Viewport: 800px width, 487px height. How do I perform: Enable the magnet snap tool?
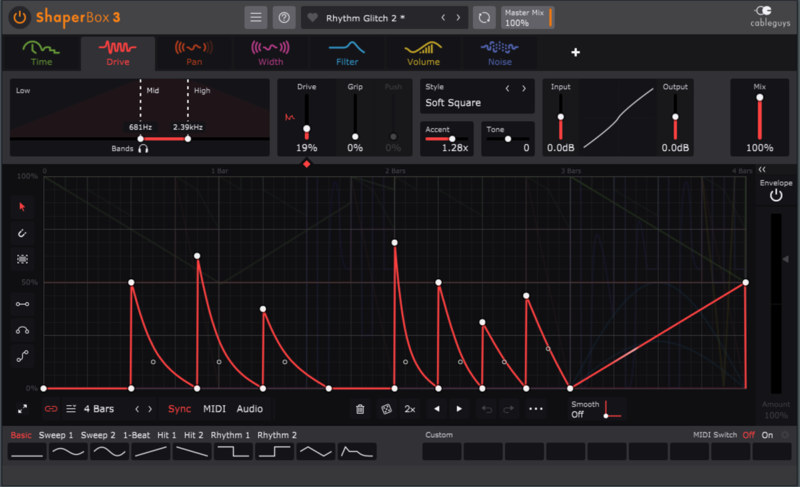coord(22,233)
